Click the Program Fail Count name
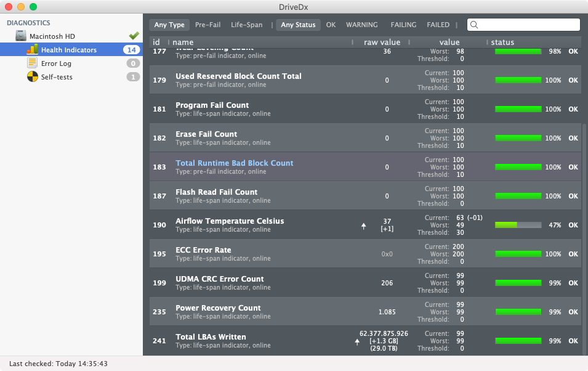 (212, 105)
